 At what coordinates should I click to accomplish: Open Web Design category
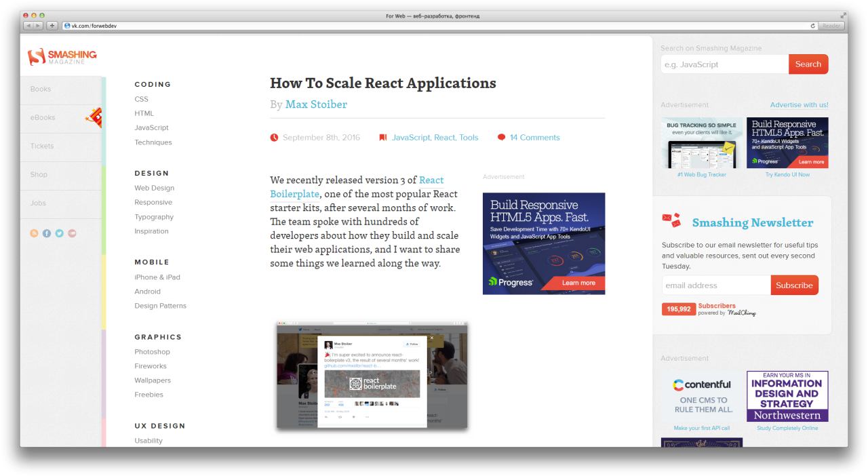click(154, 188)
